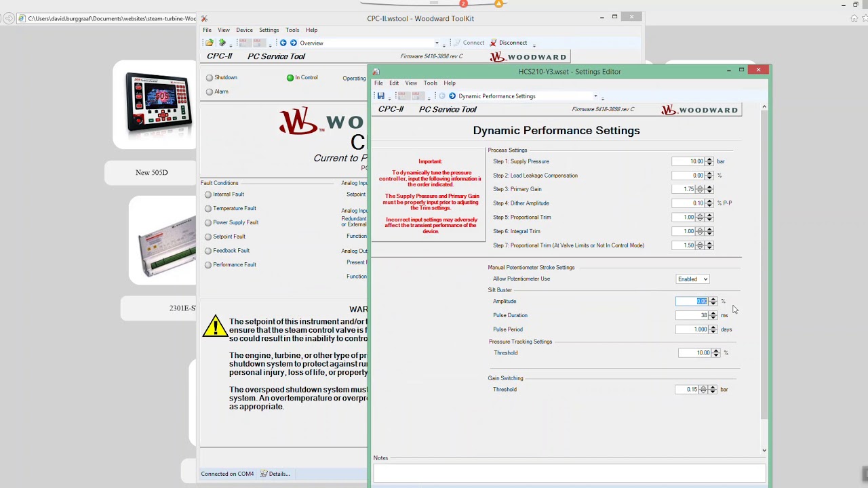Open the Dynamic Performance Settings page dropdown
Image resolution: width=868 pixels, height=488 pixels.
[x=595, y=96]
